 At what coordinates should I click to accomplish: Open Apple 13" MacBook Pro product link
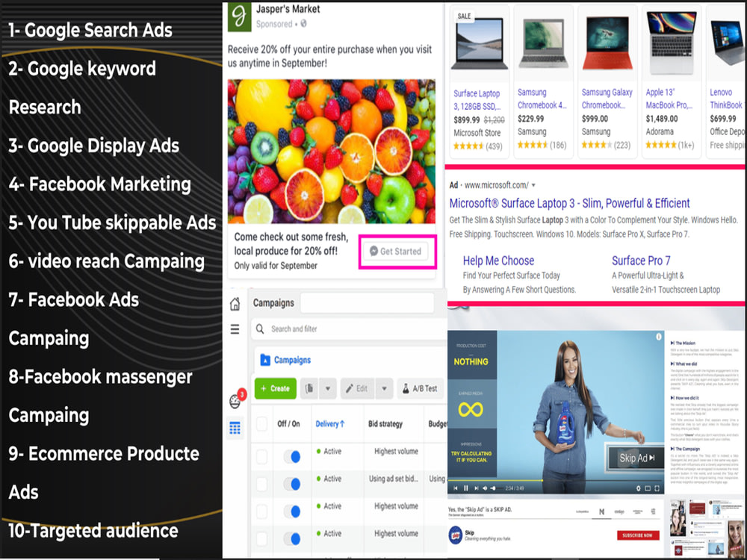click(669, 99)
